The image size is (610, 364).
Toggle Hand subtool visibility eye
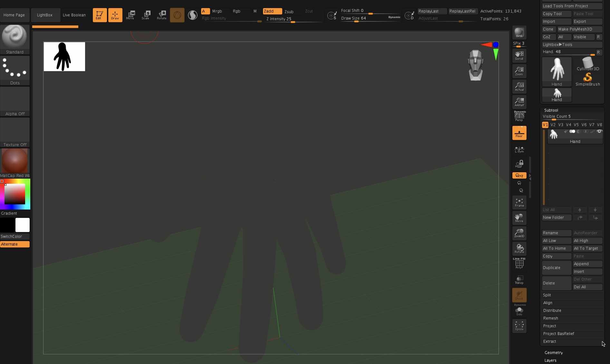(599, 132)
